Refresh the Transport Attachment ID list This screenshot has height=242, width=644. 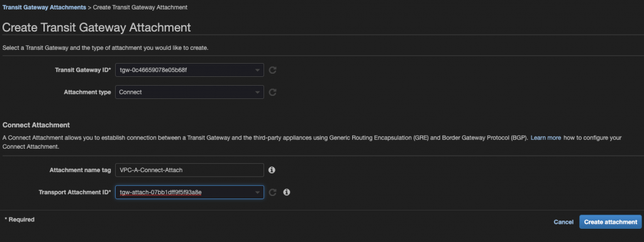(272, 192)
